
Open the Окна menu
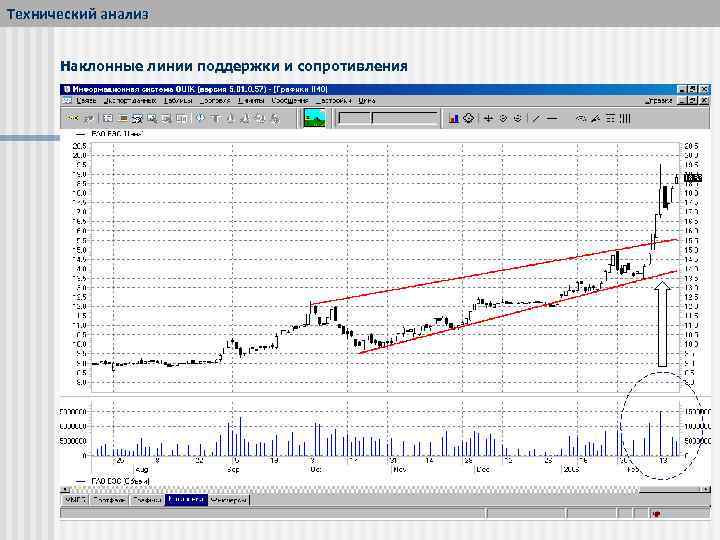[x=366, y=101]
